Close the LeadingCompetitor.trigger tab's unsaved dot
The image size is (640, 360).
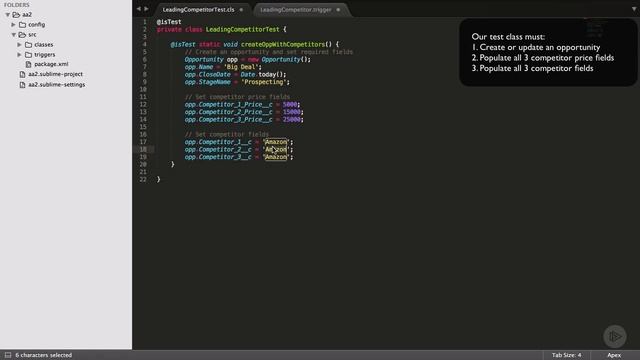click(x=338, y=9)
